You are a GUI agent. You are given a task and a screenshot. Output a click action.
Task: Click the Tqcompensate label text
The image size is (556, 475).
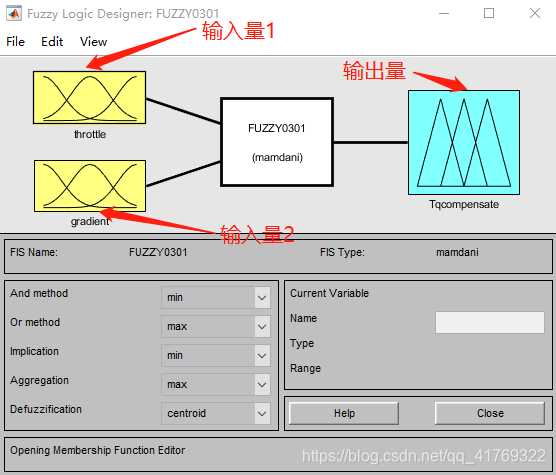pyautogui.click(x=464, y=205)
